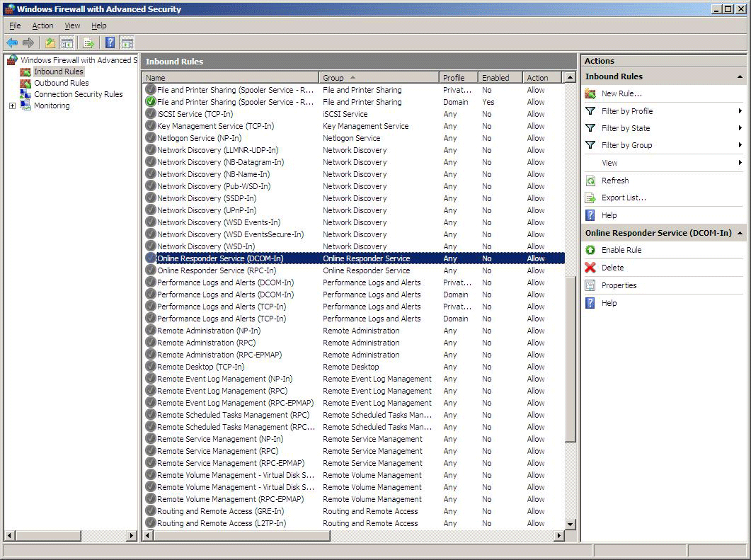Select the Online Responder Service (RPC-In) rule

pos(353,270)
